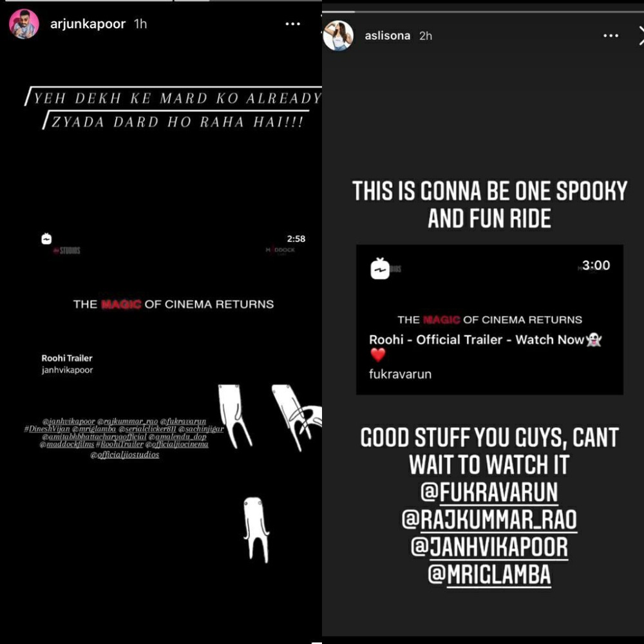Tap the ghost emoji in trailer title
The image size is (644, 644).
594,339
